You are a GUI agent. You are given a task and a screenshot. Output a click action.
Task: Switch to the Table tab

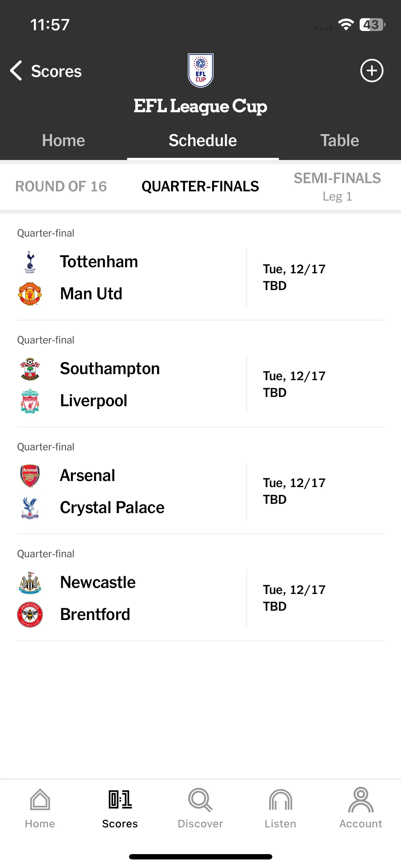pyautogui.click(x=340, y=140)
